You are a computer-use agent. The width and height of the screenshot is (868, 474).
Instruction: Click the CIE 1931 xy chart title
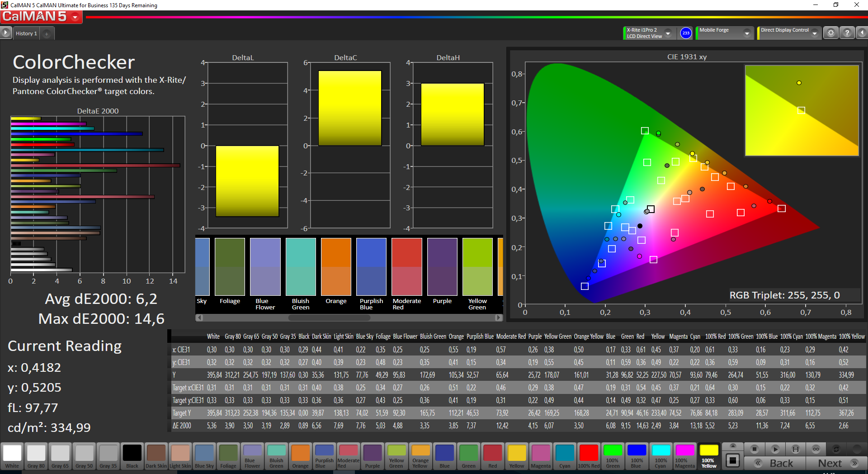tap(687, 57)
